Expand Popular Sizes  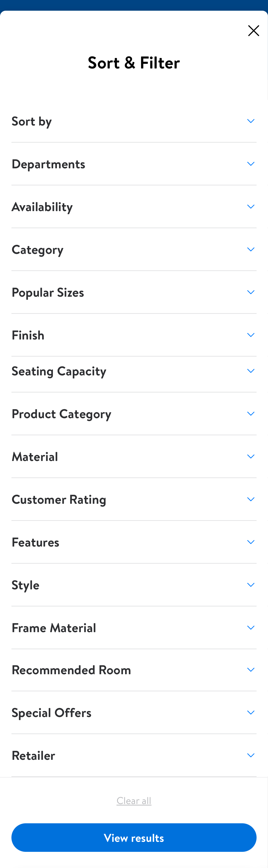134,292
